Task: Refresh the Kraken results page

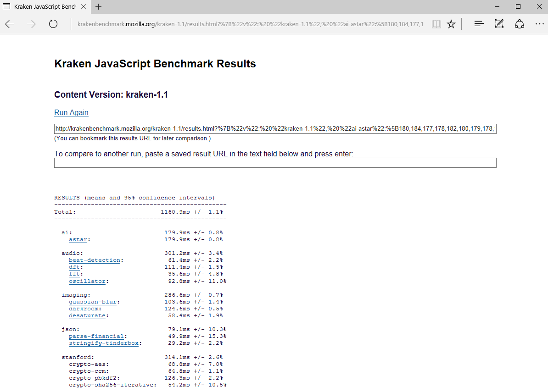Action: click(x=53, y=24)
